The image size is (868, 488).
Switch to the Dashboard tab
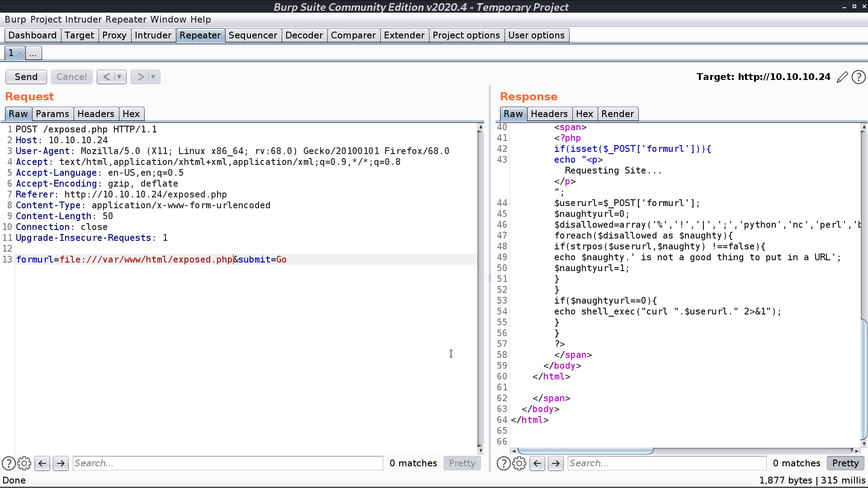pyautogui.click(x=33, y=35)
